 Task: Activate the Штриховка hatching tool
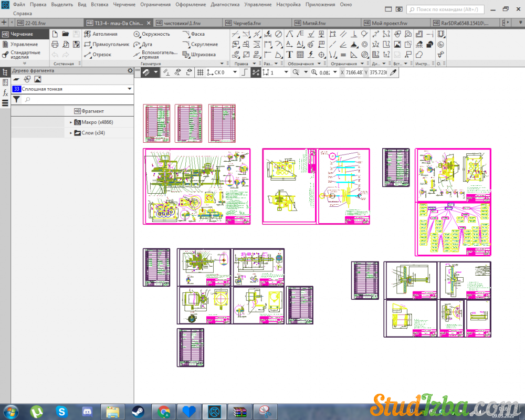(199, 55)
